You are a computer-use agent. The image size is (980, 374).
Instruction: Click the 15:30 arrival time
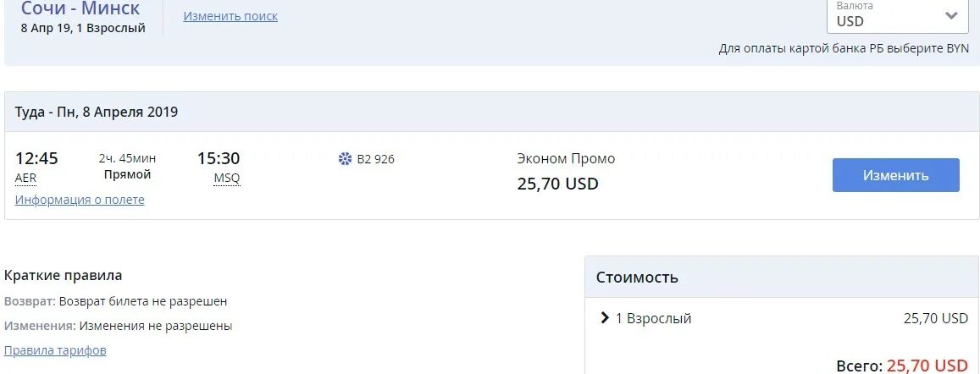[219, 158]
